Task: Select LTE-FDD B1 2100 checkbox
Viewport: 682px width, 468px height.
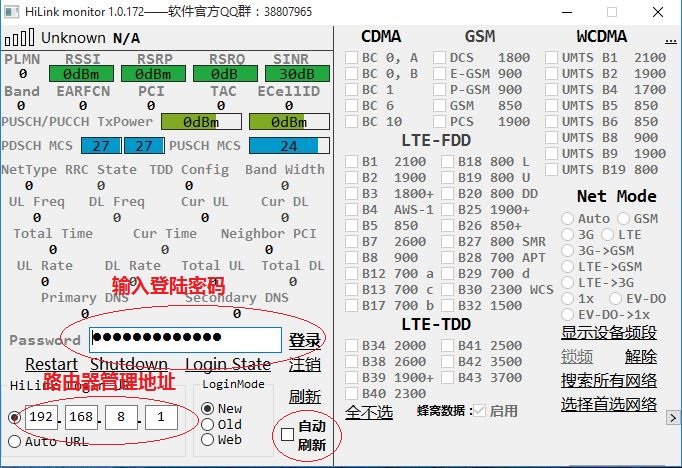Action: [351, 161]
